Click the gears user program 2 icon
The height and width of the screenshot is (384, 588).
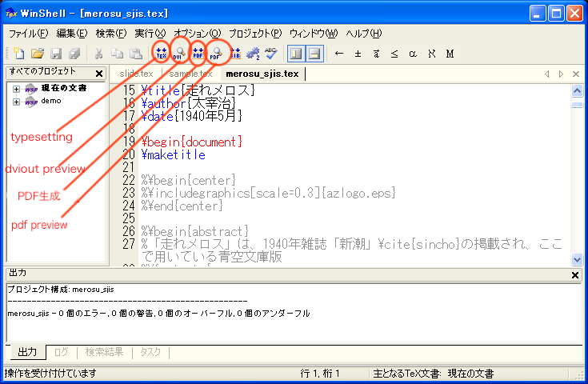pyautogui.click(x=253, y=54)
